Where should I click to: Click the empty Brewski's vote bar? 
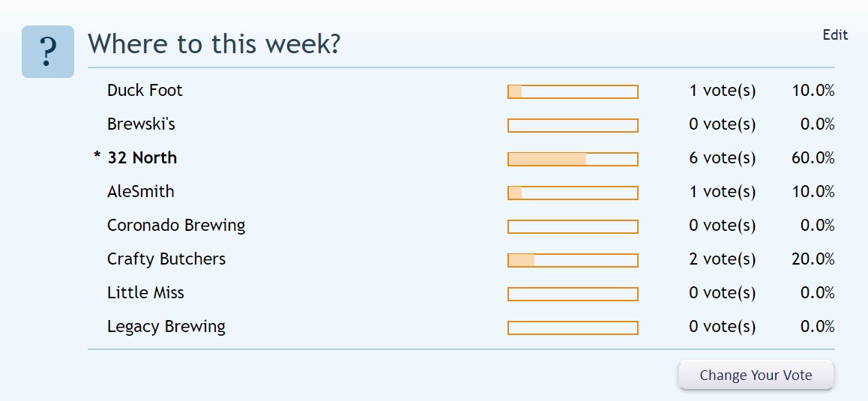click(x=573, y=125)
